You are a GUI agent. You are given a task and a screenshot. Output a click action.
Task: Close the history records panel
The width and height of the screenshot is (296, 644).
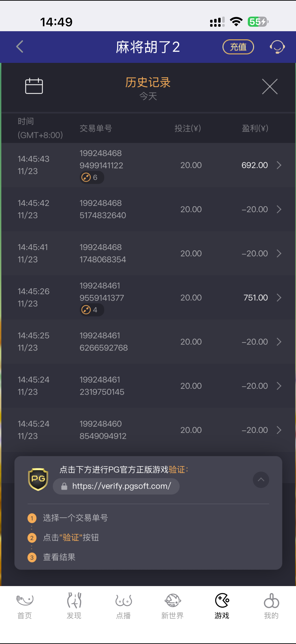click(270, 86)
